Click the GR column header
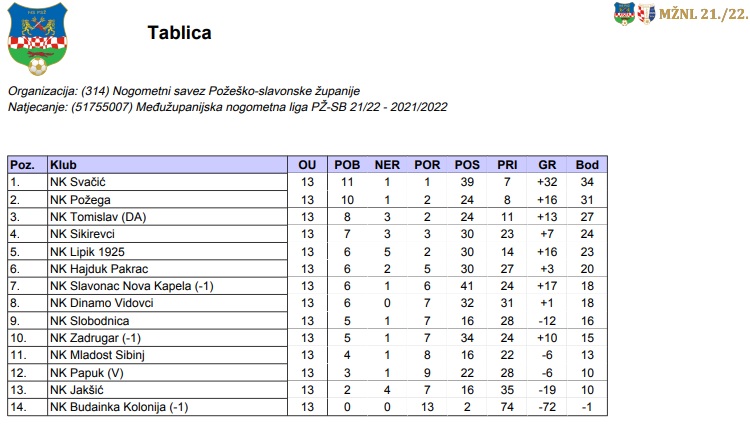This screenshot has width=750, height=434. [x=547, y=165]
